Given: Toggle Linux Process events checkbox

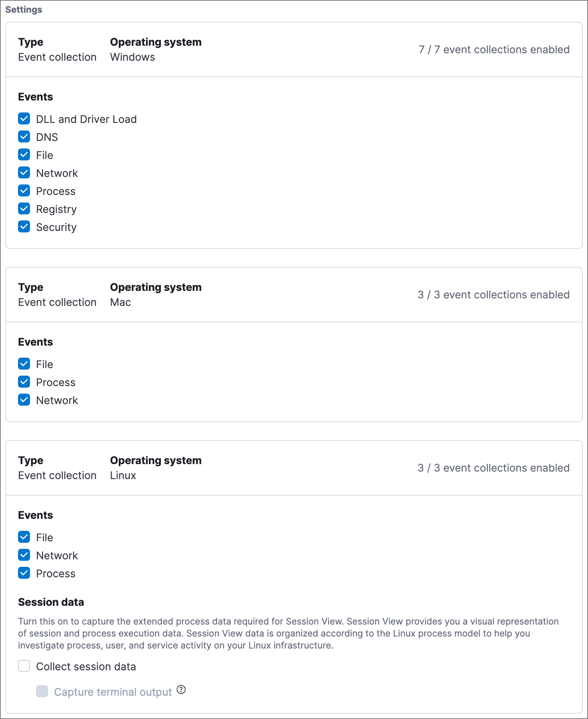Looking at the screenshot, I should click(24, 573).
